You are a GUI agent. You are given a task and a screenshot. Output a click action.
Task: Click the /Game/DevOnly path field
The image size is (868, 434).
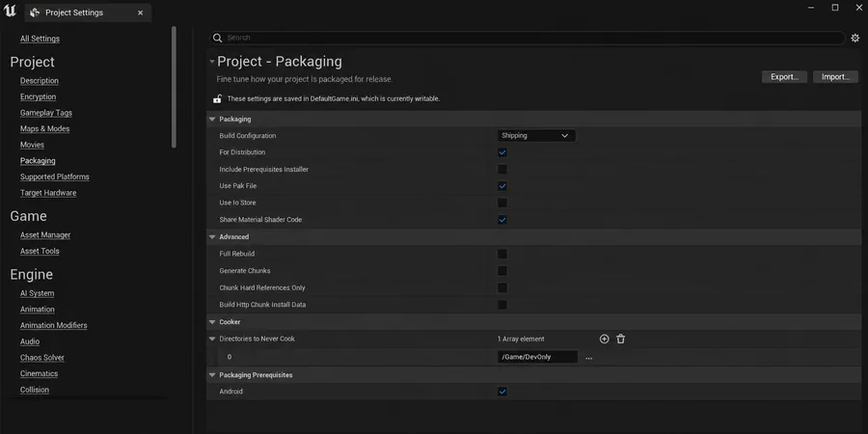click(537, 357)
